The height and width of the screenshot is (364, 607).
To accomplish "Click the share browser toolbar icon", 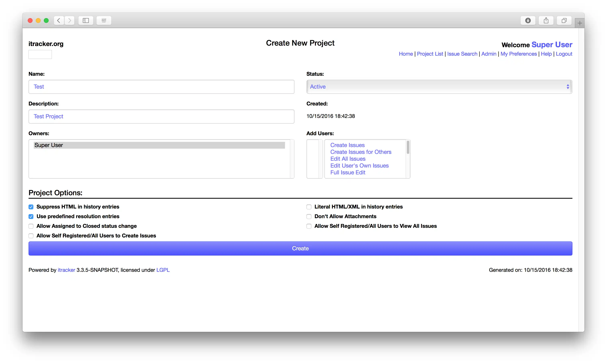I will [x=545, y=20].
